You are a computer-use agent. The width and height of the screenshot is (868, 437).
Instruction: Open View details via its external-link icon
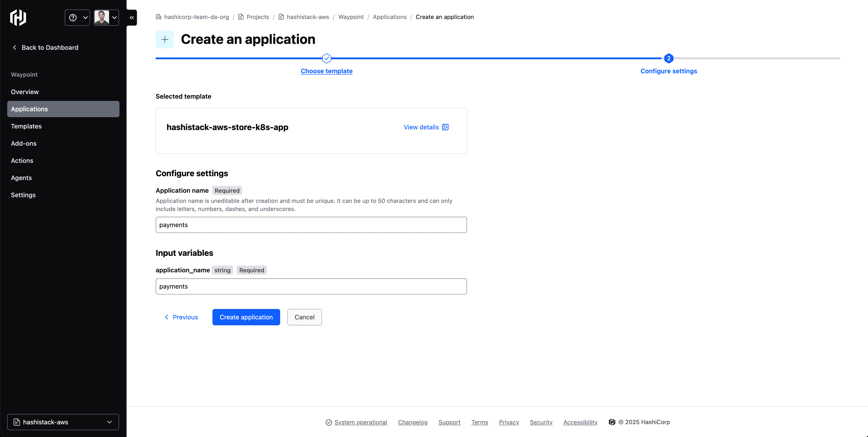click(446, 127)
